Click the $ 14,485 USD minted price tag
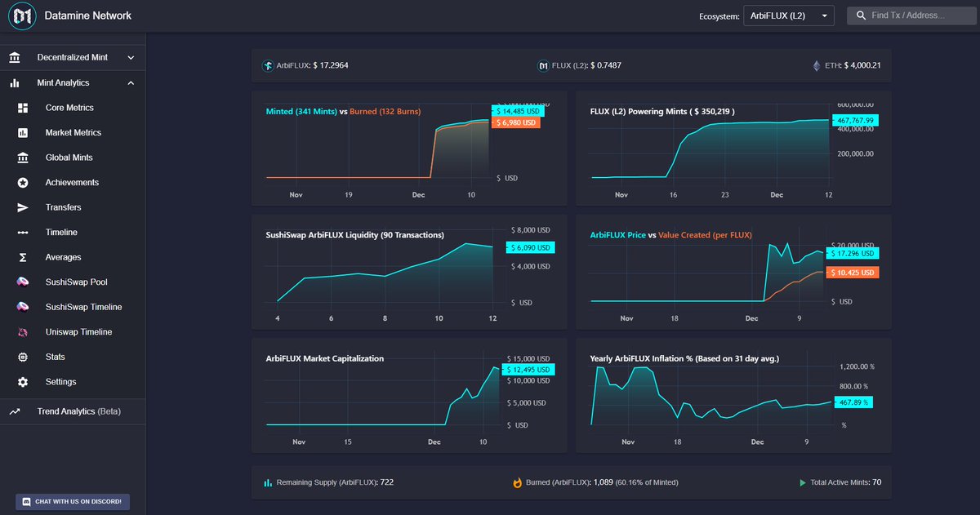Screen dimensions: 980x515 pos(516,111)
